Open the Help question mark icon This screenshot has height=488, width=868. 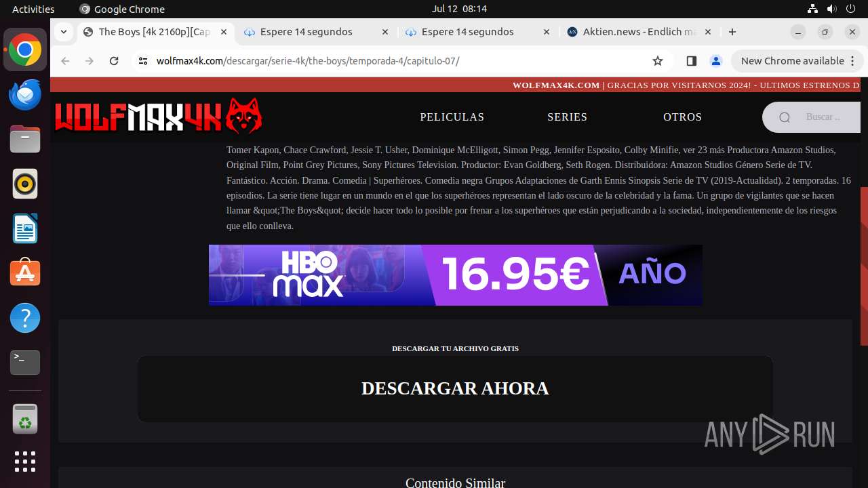tap(25, 318)
